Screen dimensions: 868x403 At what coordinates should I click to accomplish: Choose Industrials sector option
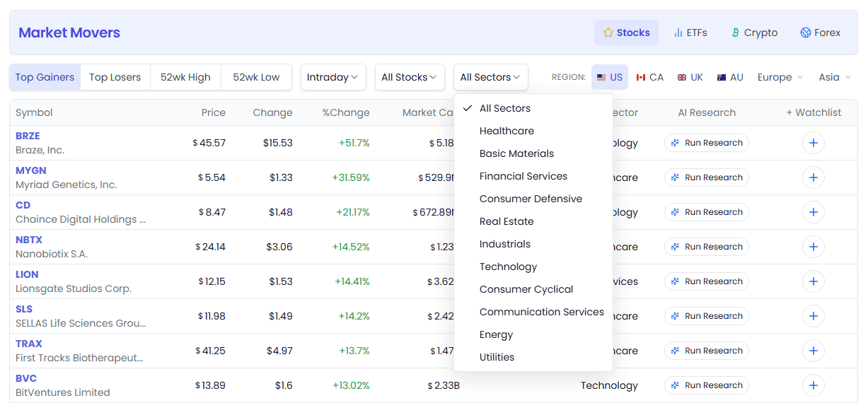(533, 244)
